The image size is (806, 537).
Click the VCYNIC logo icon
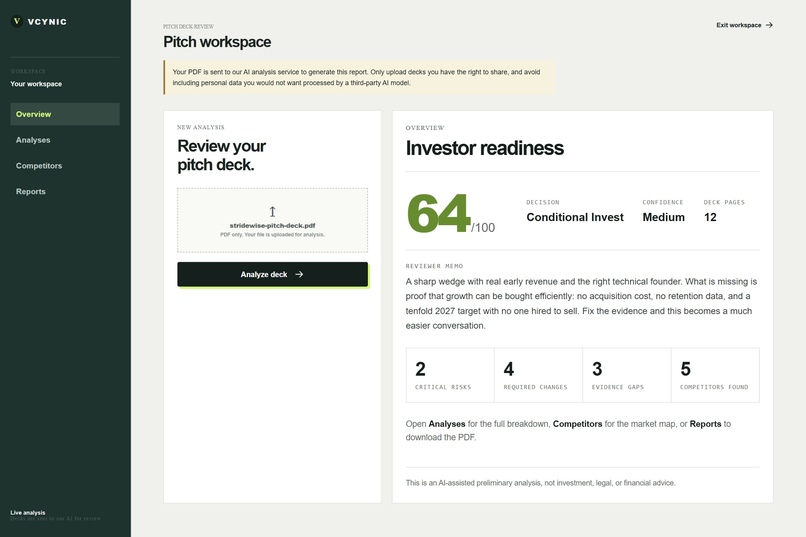click(x=16, y=22)
